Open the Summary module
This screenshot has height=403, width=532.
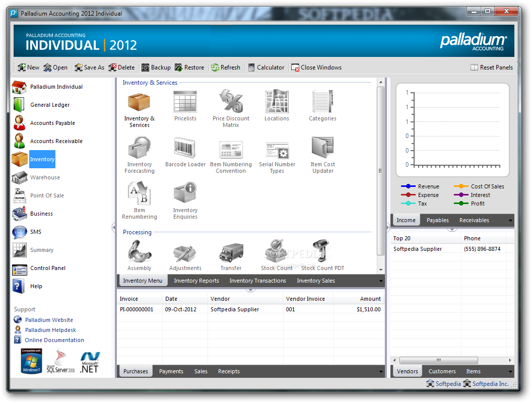33,250
